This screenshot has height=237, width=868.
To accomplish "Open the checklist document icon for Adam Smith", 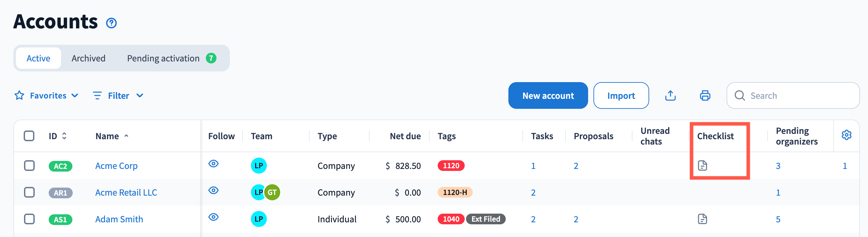I will (702, 219).
